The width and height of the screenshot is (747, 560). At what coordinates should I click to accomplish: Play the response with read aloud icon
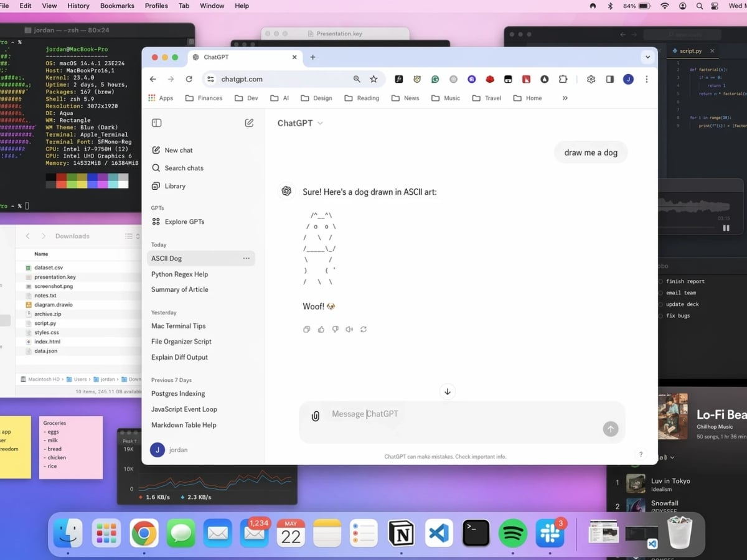point(349,329)
